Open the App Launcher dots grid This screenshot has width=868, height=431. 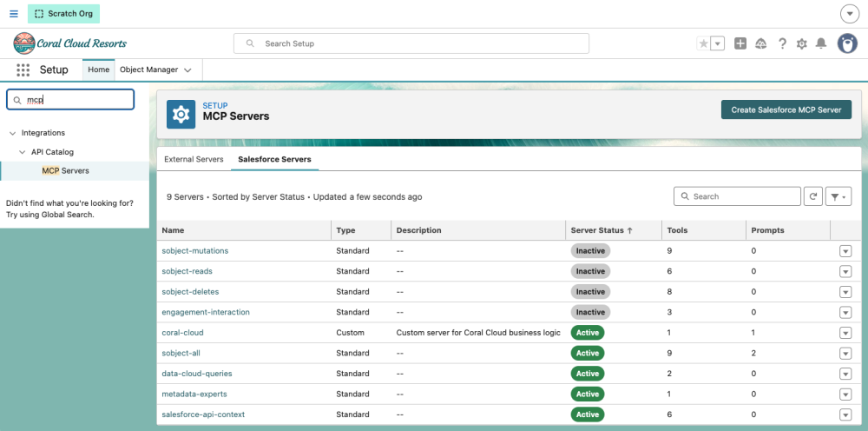(x=23, y=70)
